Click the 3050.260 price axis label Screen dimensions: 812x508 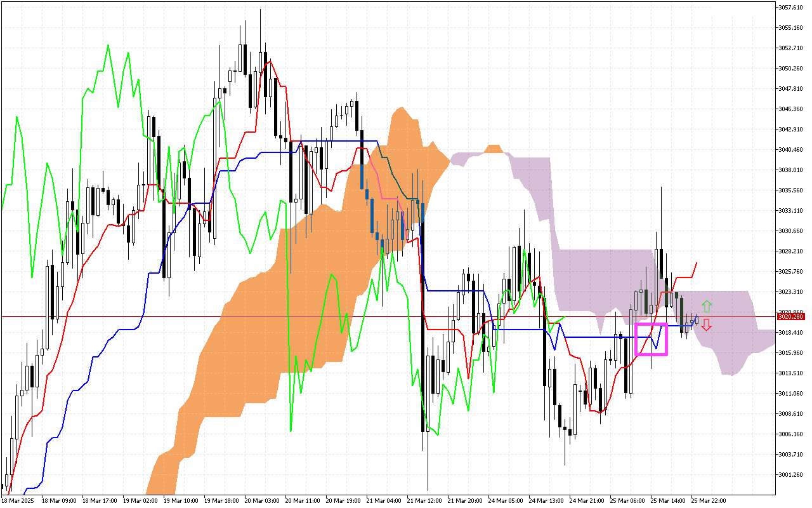click(x=791, y=69)
